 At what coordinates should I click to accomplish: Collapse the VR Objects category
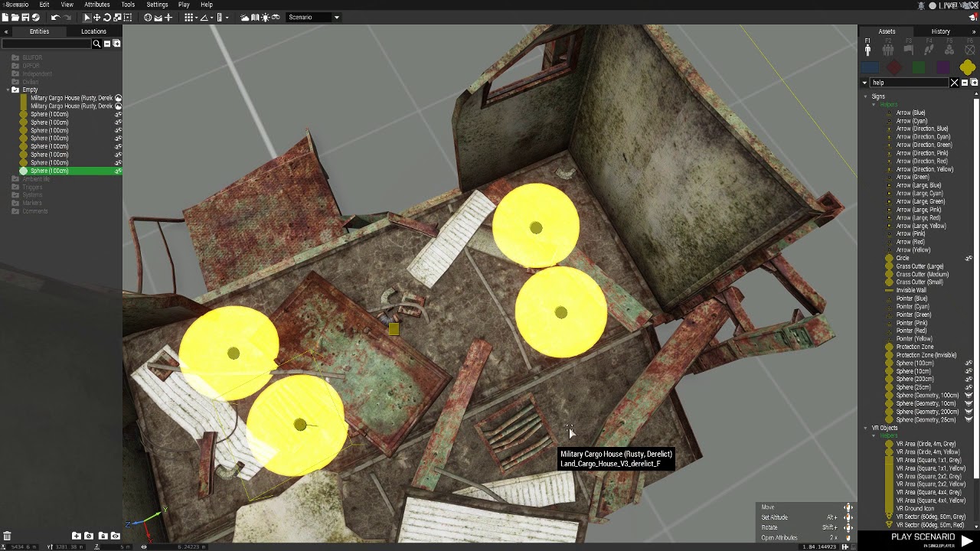click(x=866, y=428)
